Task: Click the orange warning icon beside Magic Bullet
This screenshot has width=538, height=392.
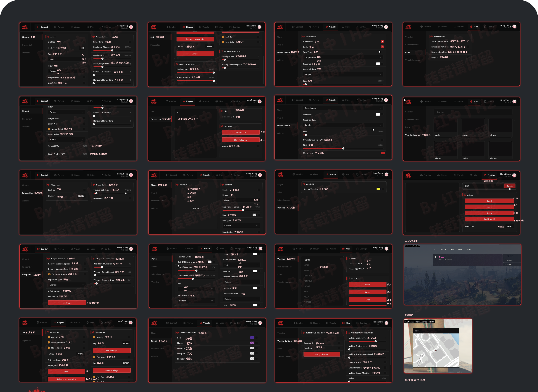Action: 49,129
